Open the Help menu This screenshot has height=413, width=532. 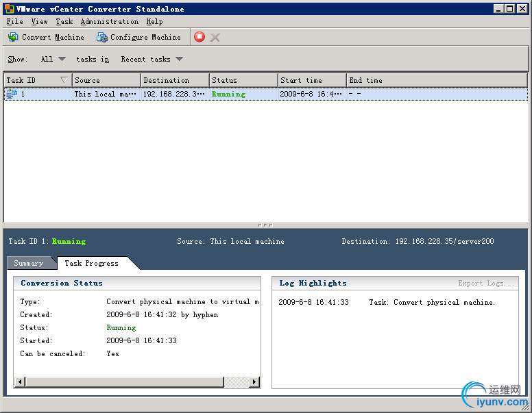(x=154, y=22)
